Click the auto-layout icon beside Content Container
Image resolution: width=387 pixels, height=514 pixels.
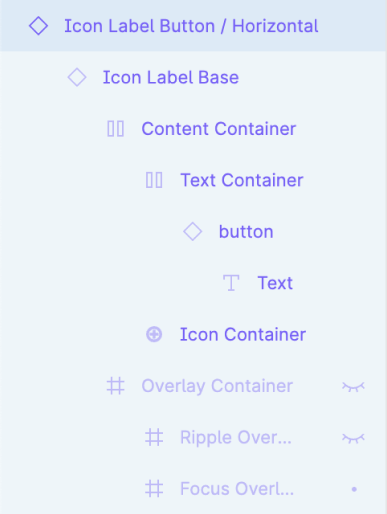click(x=116, y=129)
